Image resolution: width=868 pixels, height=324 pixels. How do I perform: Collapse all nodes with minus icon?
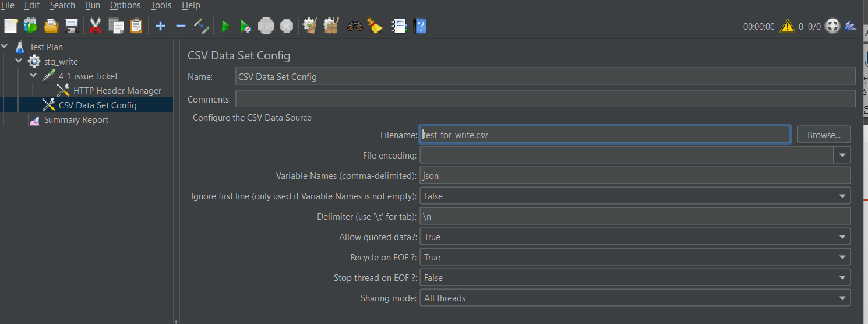(x=181, y=26)
